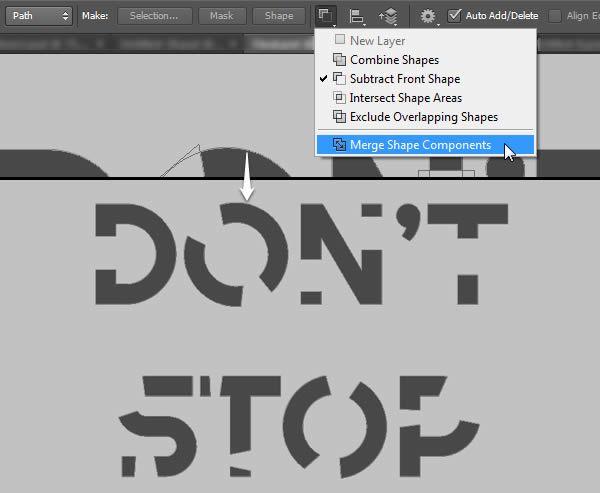Select Subtract Front Shape option
This screenshot has width=600, height=493.
click(426, 79)
